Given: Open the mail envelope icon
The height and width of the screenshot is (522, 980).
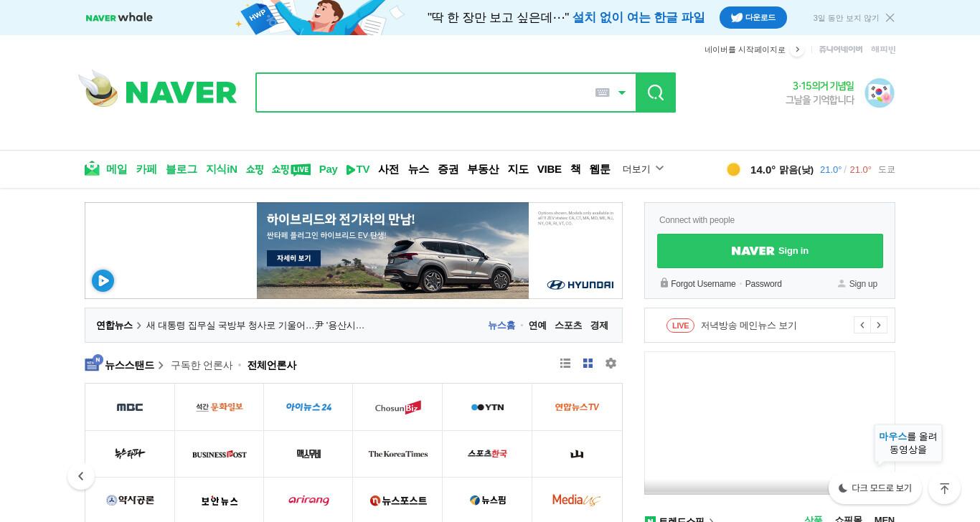Looking at the screenshot, I should [92, 169].
